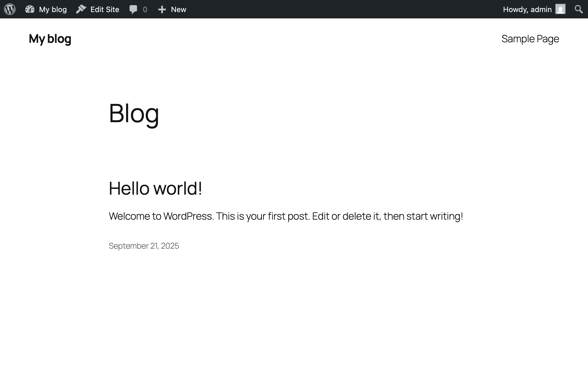The width and height of the screenshot is (588, 368).
Task: Open comments via the speech bubble icon
Action: coord(134,9)
